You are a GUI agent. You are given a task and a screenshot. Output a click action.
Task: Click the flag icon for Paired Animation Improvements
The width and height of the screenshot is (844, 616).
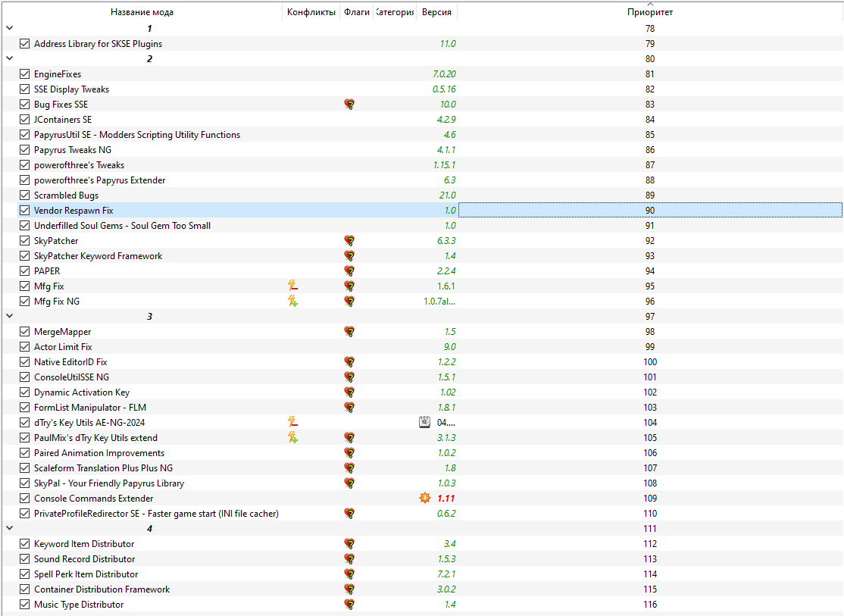click(349, 453)
